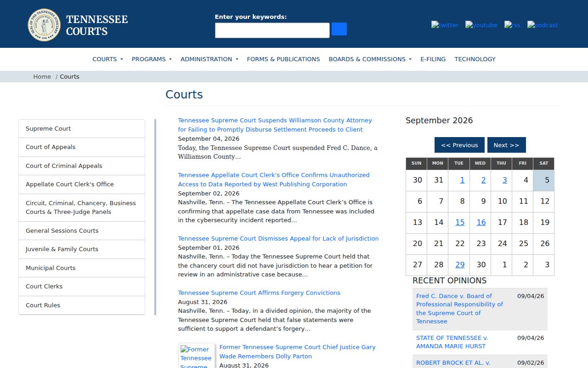Select September 29 on the calendar
The image size is (588, 368).
coord(460,265)
